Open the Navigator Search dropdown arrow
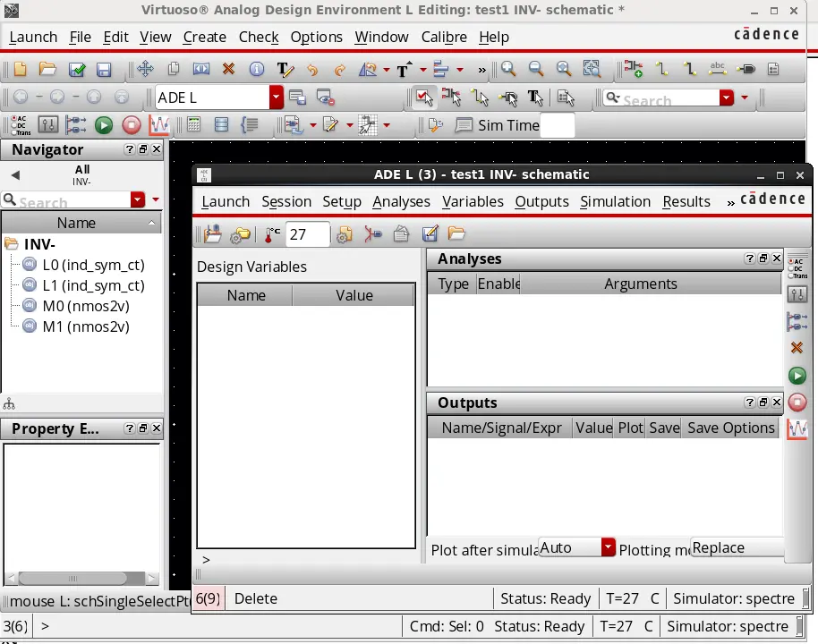Screen dimensions: 818x644 138,199
